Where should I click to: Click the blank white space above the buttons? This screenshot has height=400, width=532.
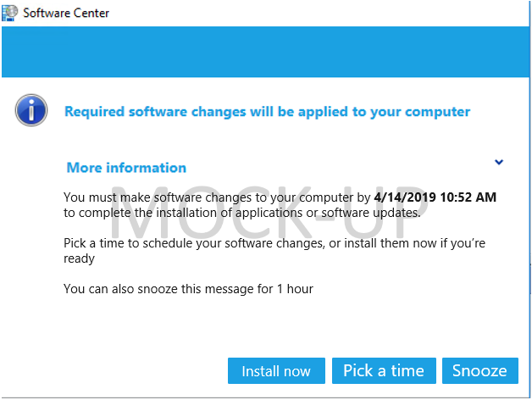(x=265, y=328)
